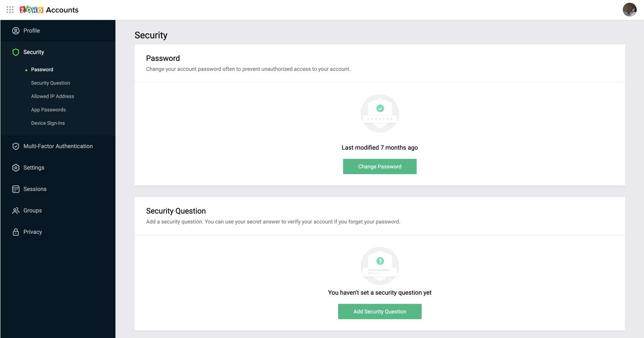The height and width of the screenshot is (338, 644).
Task: Open the apps grid launcher icon
Action: [10, 10]
